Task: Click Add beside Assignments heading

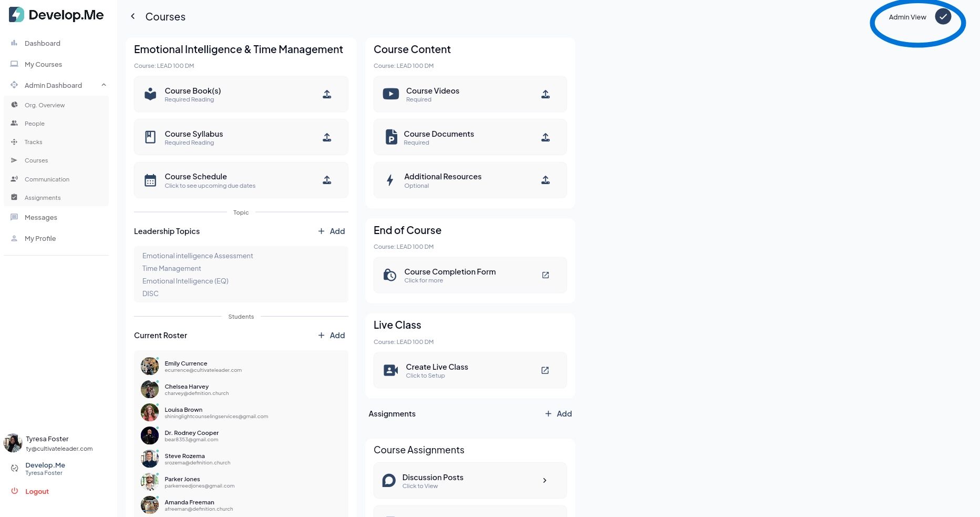Action: (559, 414)
